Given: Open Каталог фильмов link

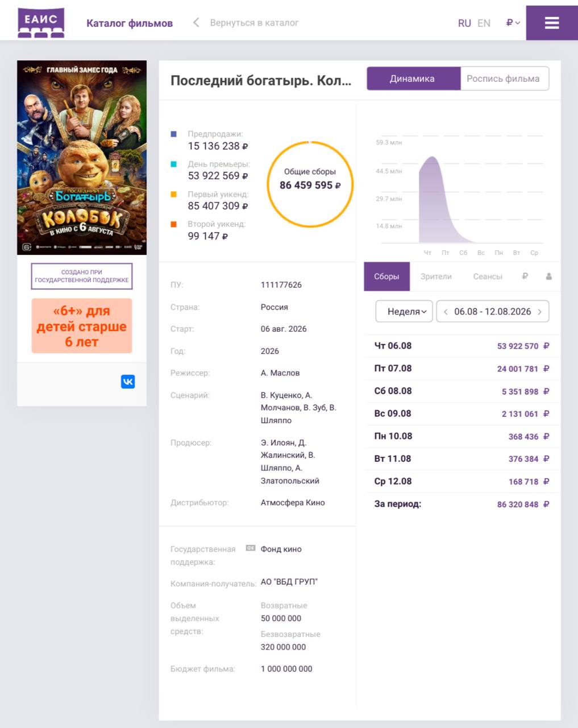Looking at the screenshot, I should pyautogui.click(x=130, y=23).
